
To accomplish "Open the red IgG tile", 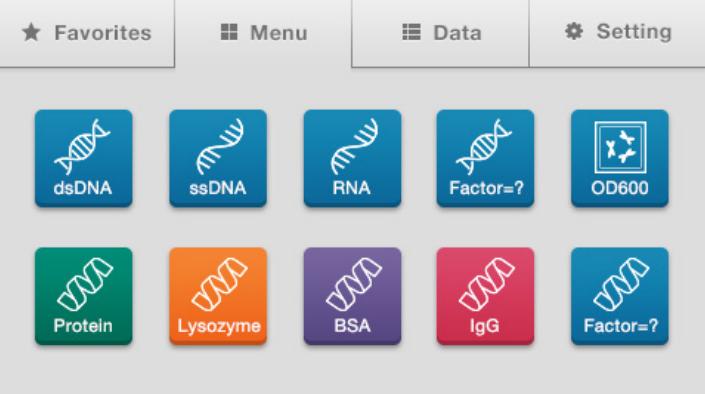I will click(x=485, y=296).
